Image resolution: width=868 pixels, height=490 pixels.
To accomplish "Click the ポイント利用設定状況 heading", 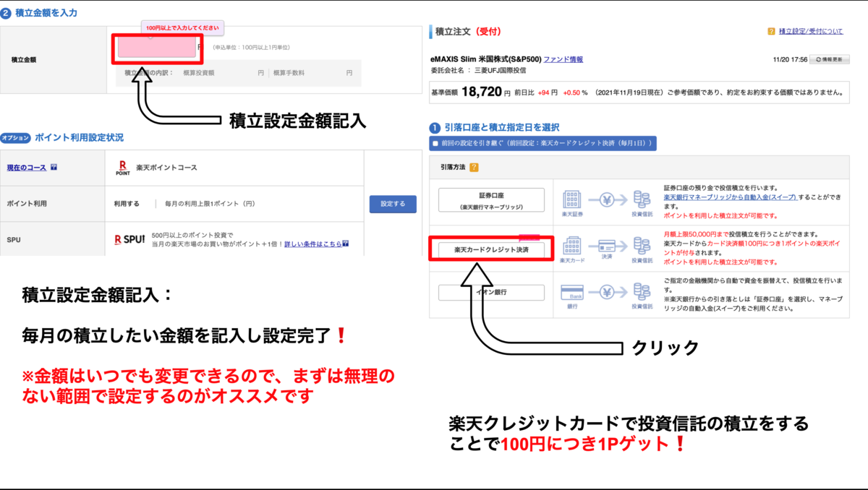I will [79, 137].
